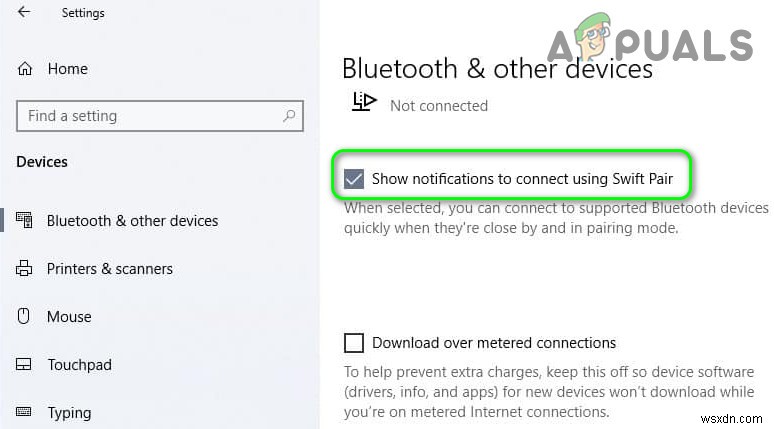Click the Touchpad icon in sidebar
The image size is (774, 429).
(25, 365)
